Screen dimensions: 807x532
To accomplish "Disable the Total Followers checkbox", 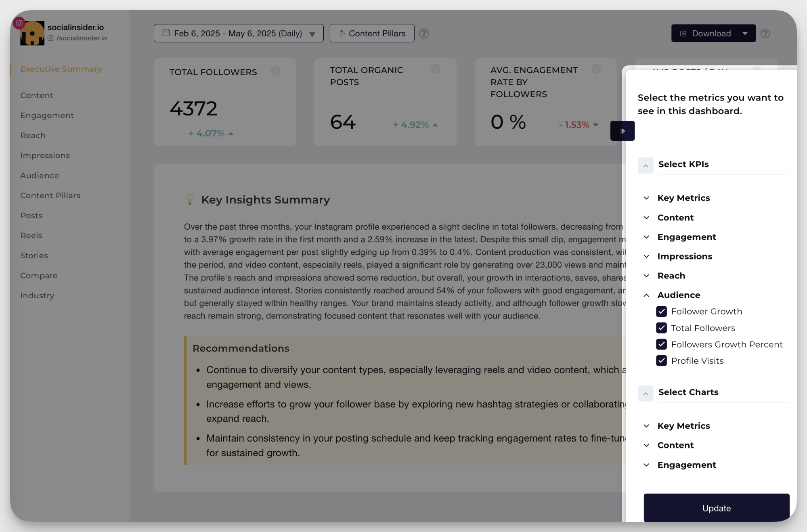I will 661,328.
